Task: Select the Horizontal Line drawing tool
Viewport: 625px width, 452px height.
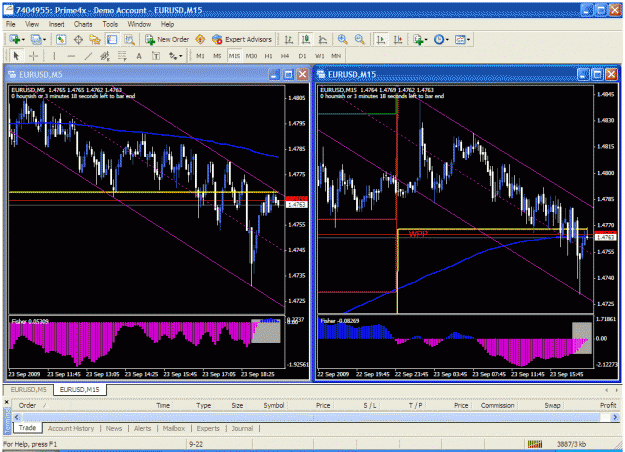Action: click(x=71, y=56)
